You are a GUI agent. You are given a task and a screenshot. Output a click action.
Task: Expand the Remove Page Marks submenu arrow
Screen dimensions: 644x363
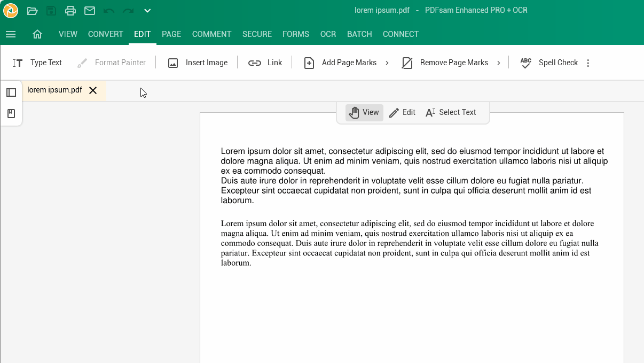pyautogui.click(x=499, y=63)
